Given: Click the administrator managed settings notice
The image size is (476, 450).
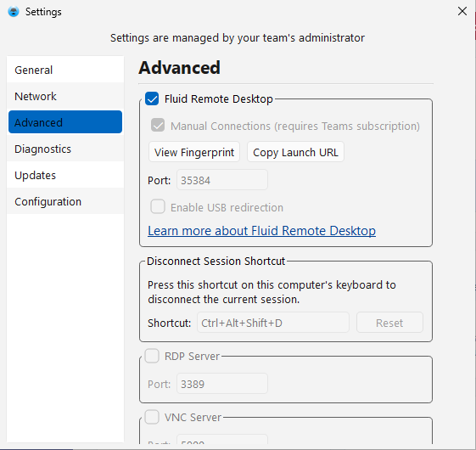Looking at the screenshot, I should point(238,38).
